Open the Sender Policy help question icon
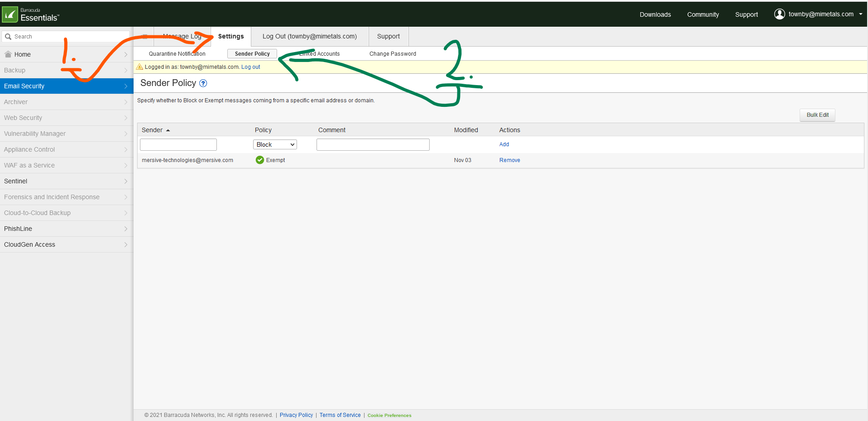 click(203, 83)
